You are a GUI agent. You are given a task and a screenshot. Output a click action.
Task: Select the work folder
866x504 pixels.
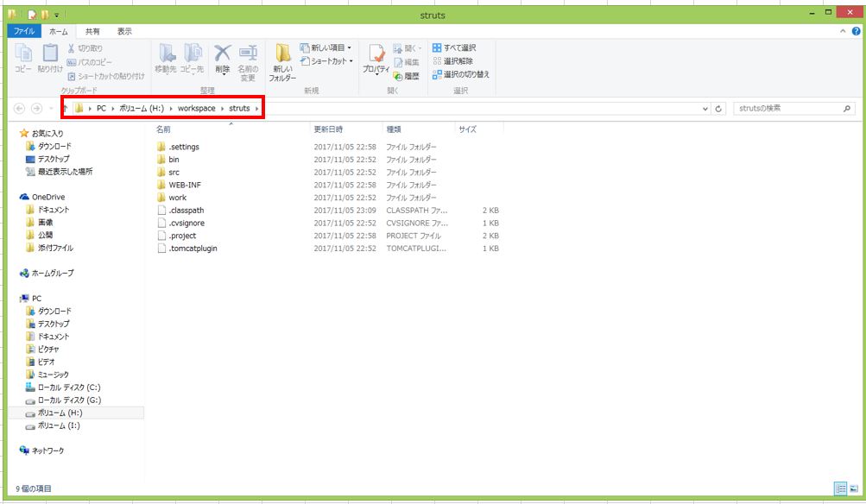[x=177, y=198]
